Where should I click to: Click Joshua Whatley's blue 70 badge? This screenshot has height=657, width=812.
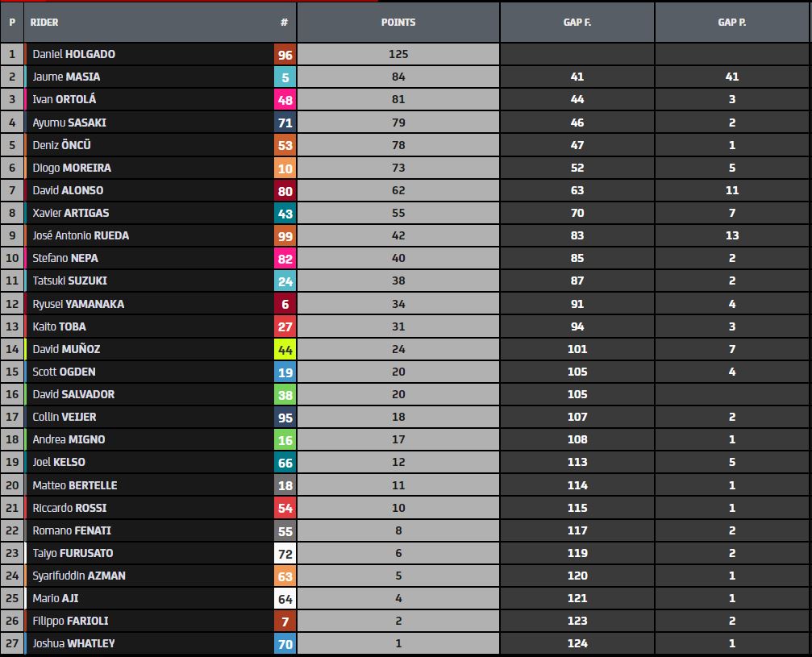(x=285, y=644)
